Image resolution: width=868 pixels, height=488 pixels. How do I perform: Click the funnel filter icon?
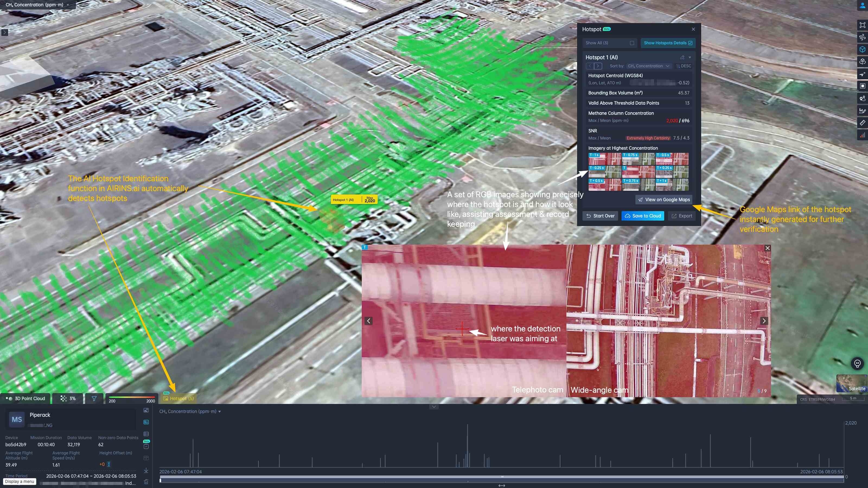[x=94, y=399]
